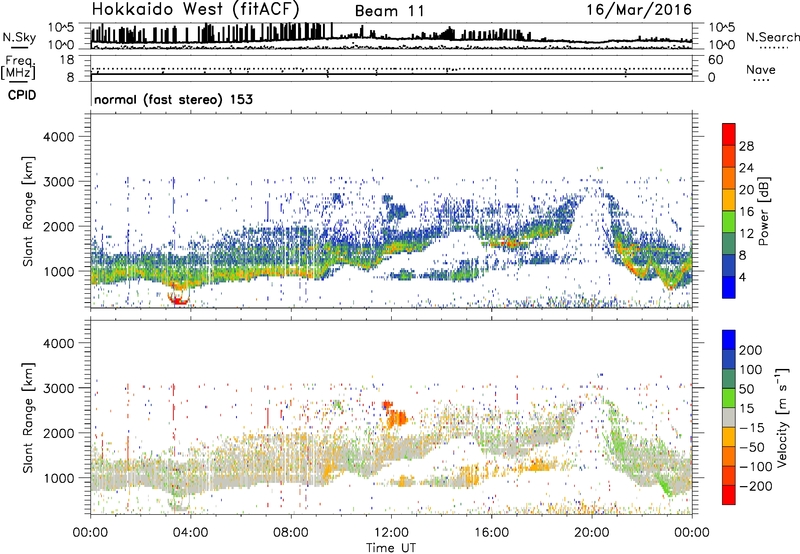Click the "100" value on the velocity colorbar
Image resolution: width=800 pixels, height=554 pixels.
751,370
